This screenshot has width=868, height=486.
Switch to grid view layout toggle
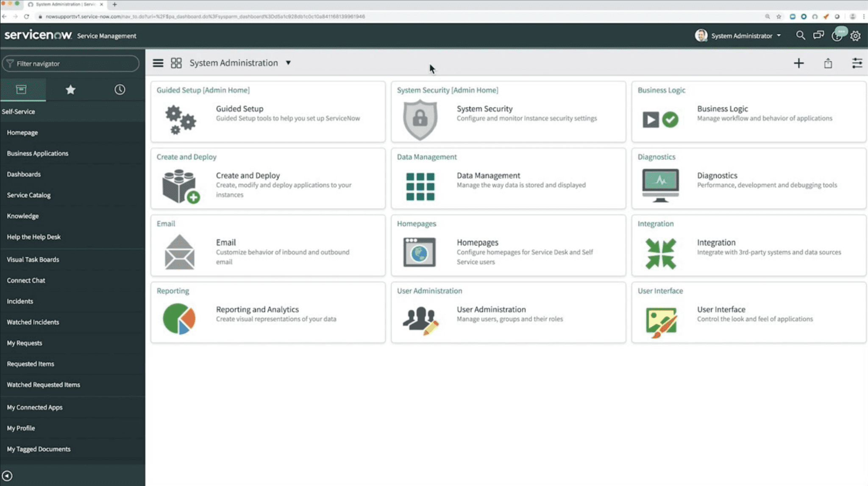[176, 63]
